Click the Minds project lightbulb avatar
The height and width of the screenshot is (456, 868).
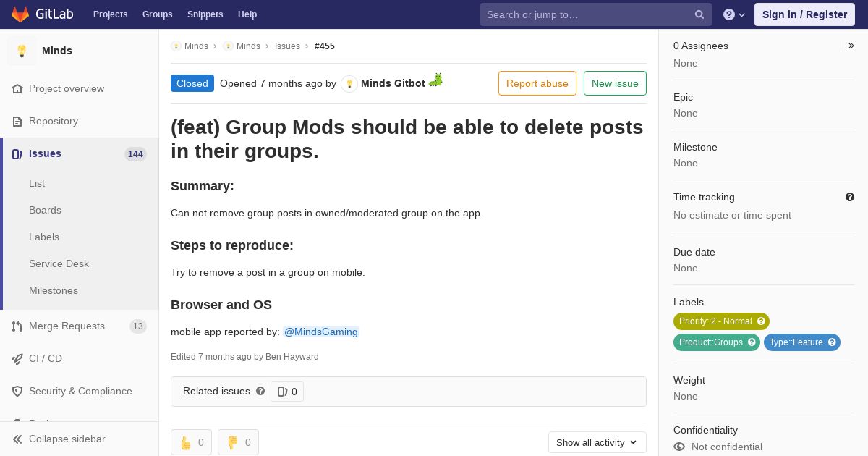pyautogui.click(x=22, y=51)
